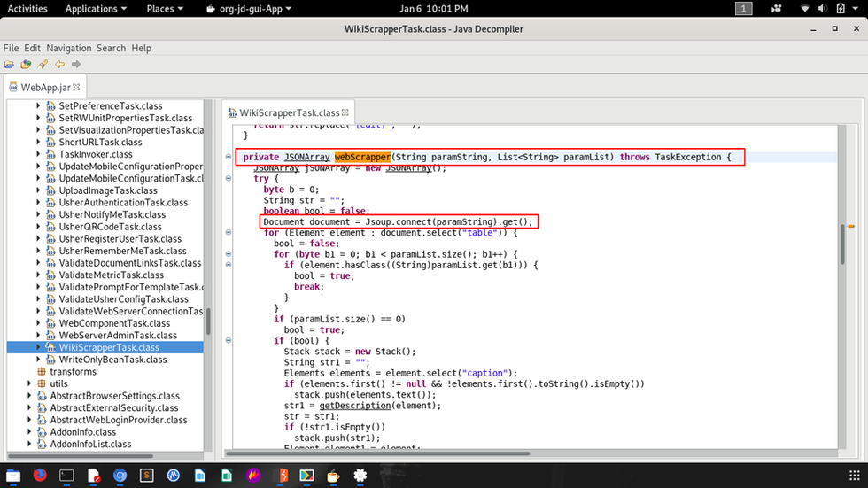Image resolution: width=868 pixels, height=488 pixels.
Task: Open the Edit menu
Action: click(x=32, y=48)
